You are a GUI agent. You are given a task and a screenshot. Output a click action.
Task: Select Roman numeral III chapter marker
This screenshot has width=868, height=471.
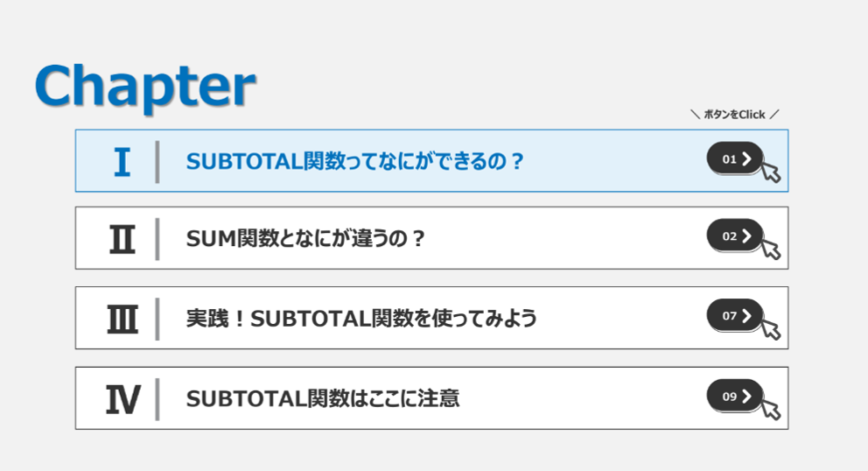click(x=122, y=320)
